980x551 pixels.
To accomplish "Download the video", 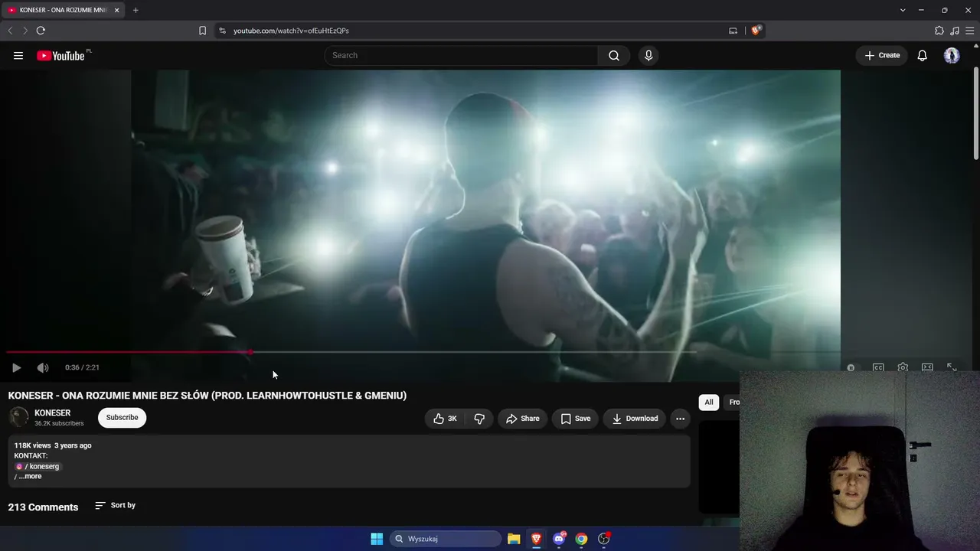I will (635, 419).
